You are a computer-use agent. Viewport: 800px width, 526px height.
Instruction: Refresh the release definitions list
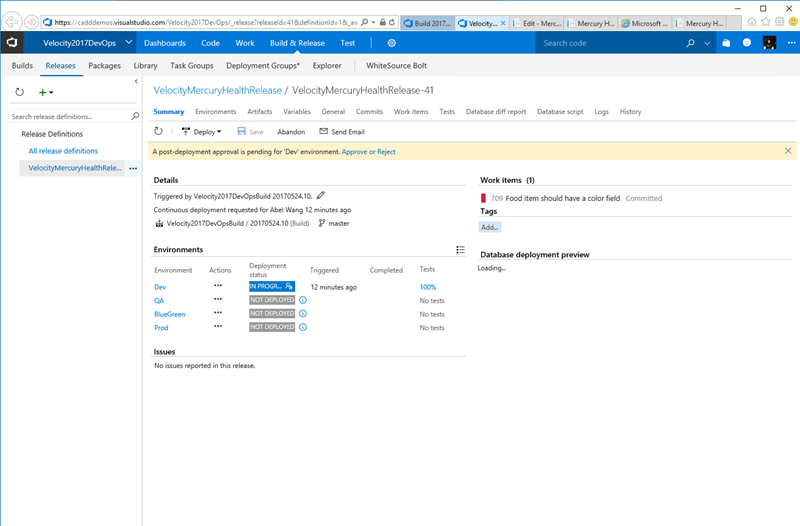pyautogui.click(x=19, y=92)
